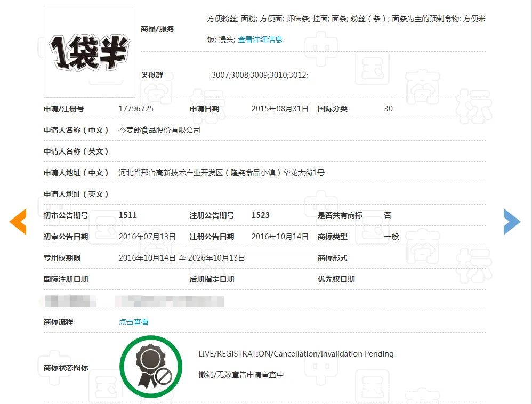Select similar group codes 3007;3008;3009;3010;3012;
532x404 pixels.
(x=260, y=75)
